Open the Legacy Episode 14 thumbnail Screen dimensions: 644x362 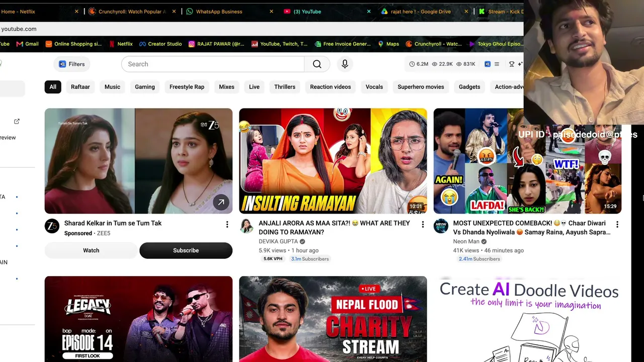[138, 319]
